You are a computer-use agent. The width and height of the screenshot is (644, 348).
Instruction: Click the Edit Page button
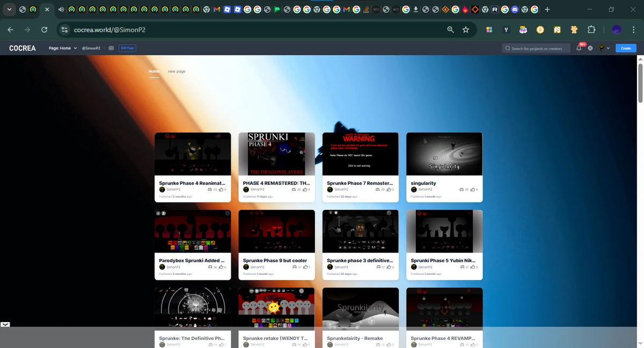(127, 48)
